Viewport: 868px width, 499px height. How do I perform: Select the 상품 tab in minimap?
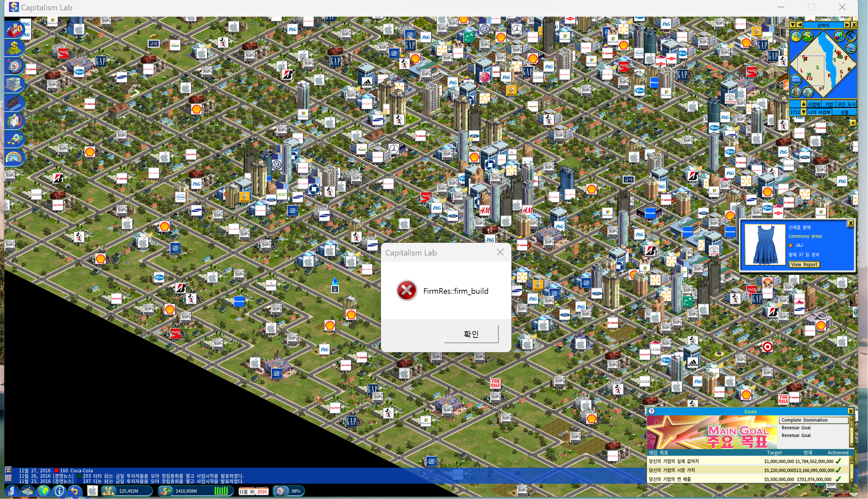[845, 112]
